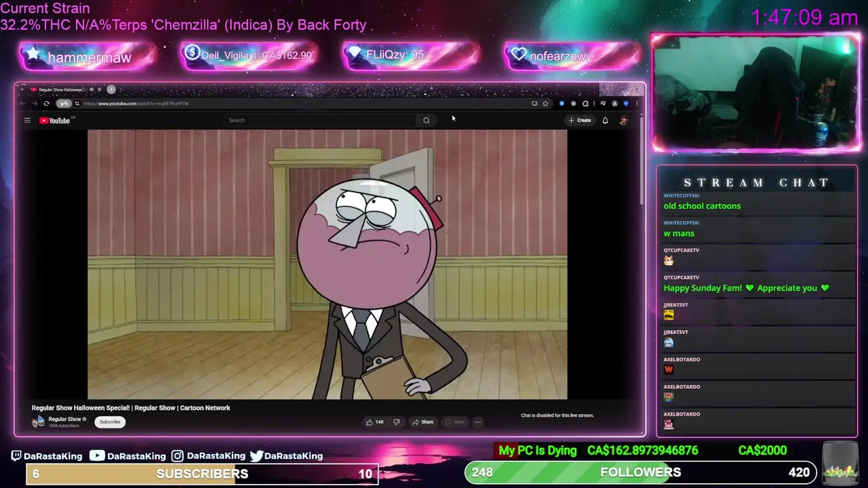Reload the page in the browser
868x488 pixels.
(46, 104)
